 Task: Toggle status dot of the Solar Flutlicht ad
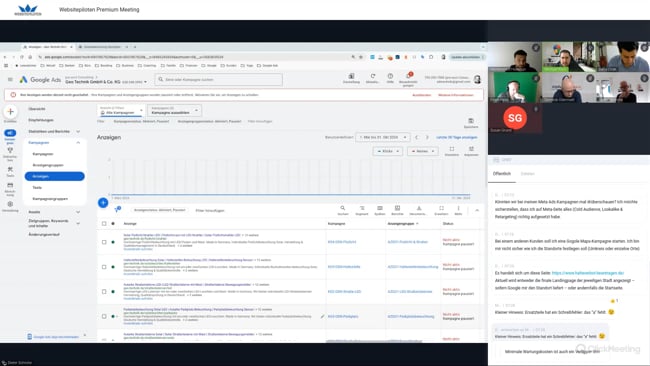click(113, 242)
